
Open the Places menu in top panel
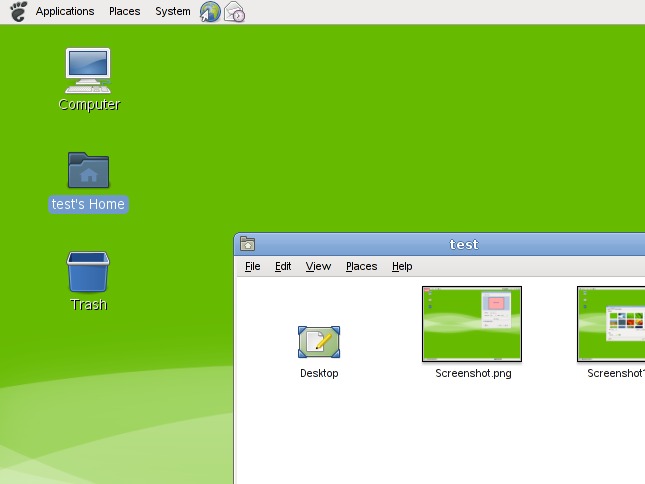point(125,11)
